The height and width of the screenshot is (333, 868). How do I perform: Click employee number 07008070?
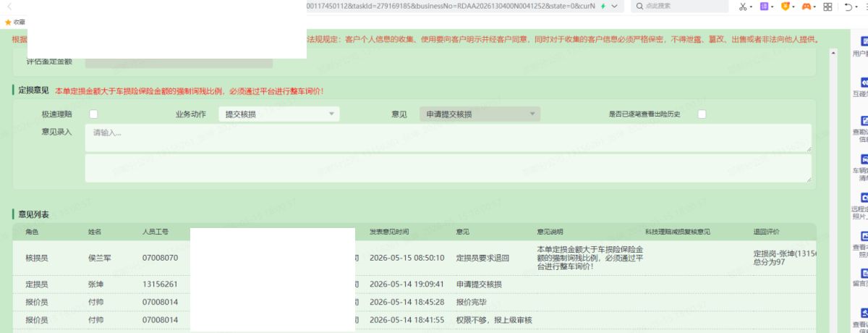click(161, 257)
